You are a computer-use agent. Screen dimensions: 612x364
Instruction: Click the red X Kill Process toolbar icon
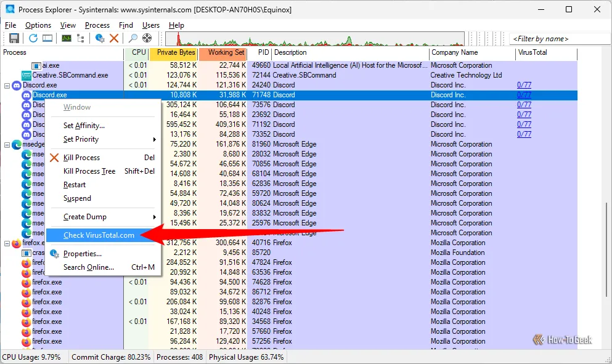[114, 38]
